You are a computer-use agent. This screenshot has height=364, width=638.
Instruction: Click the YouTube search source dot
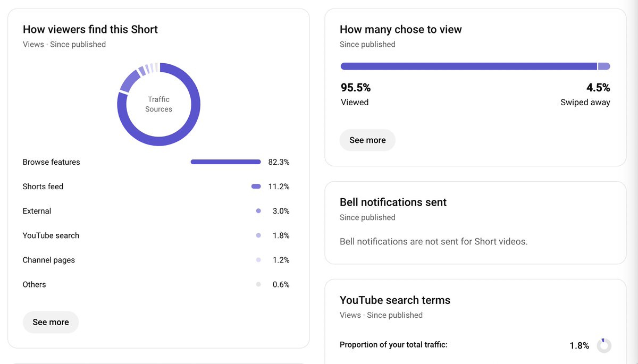point(258,235)
